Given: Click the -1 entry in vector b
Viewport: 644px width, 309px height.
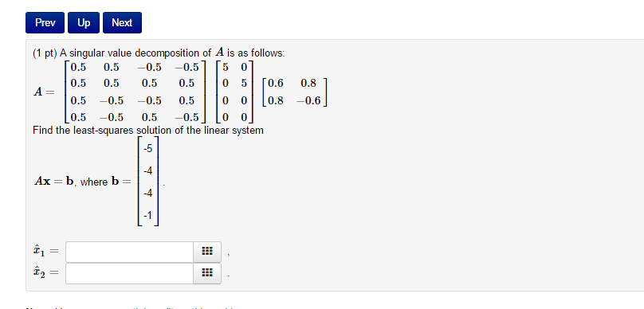Looking at the screenshot, I should point(148,214).
